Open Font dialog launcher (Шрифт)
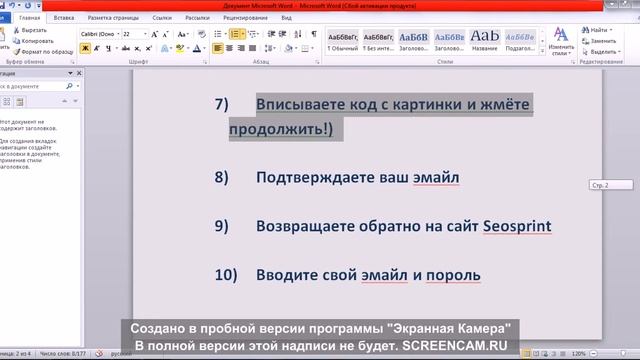The width and height of the screenshot is (640, 360). (x=205, y=62)
